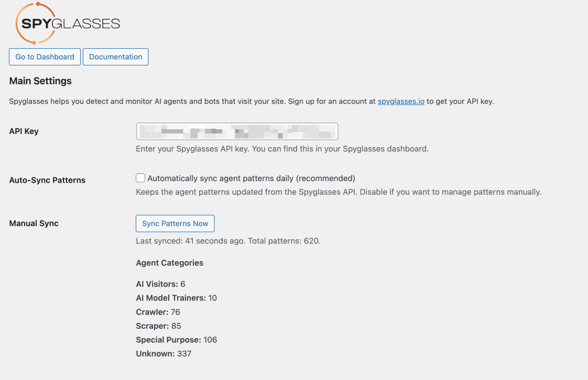Click the Main Settings heading
The width and height of the screenshot is (588, 380).
click(x=40, y=81)
